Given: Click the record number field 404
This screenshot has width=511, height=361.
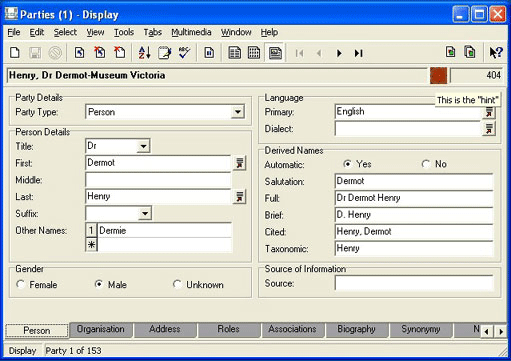Looking at the screenshot, I should [476, 75].
